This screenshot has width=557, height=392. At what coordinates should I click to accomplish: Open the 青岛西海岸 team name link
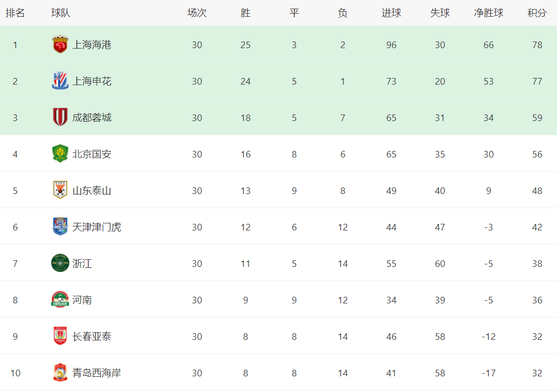97,373
